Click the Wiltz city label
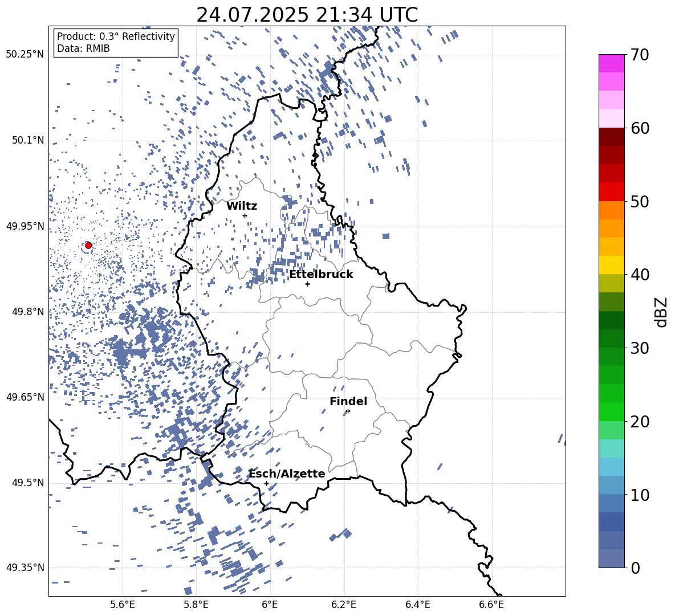 [x=242, y=206]
